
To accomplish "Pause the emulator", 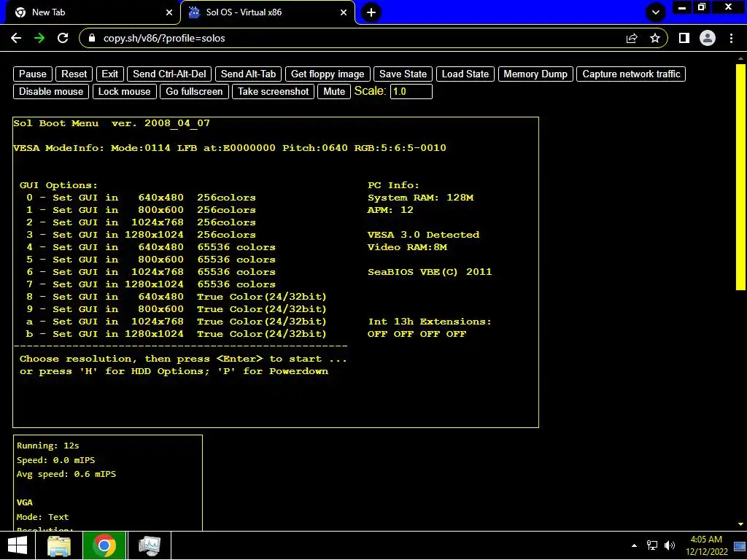I will (32, 74).
